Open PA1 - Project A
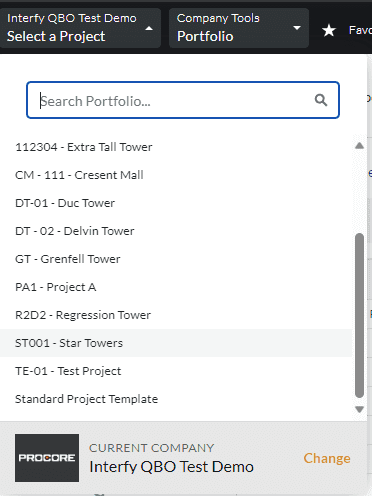Image resolution: width=372 pixels, height=496 pixels. [176, 287]
